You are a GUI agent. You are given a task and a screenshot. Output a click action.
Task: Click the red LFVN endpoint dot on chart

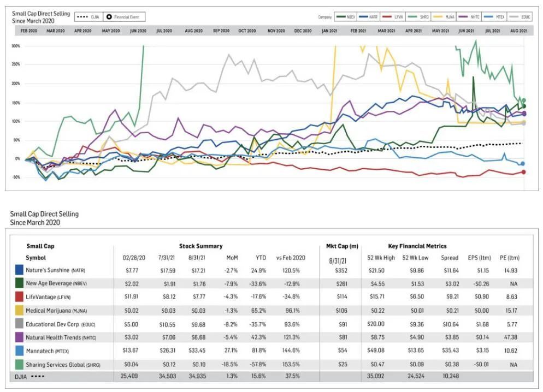(x=523, y=172)
